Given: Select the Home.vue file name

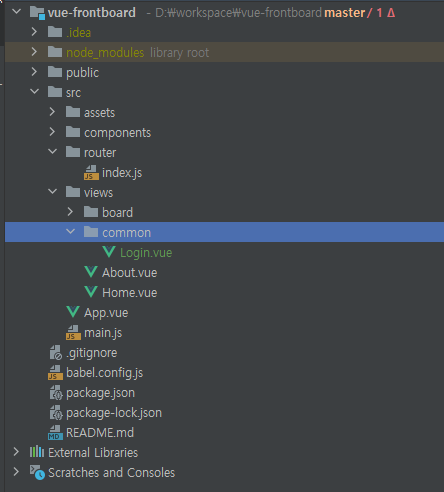Looking at the screenshot, I should click(x=129, y=293).
